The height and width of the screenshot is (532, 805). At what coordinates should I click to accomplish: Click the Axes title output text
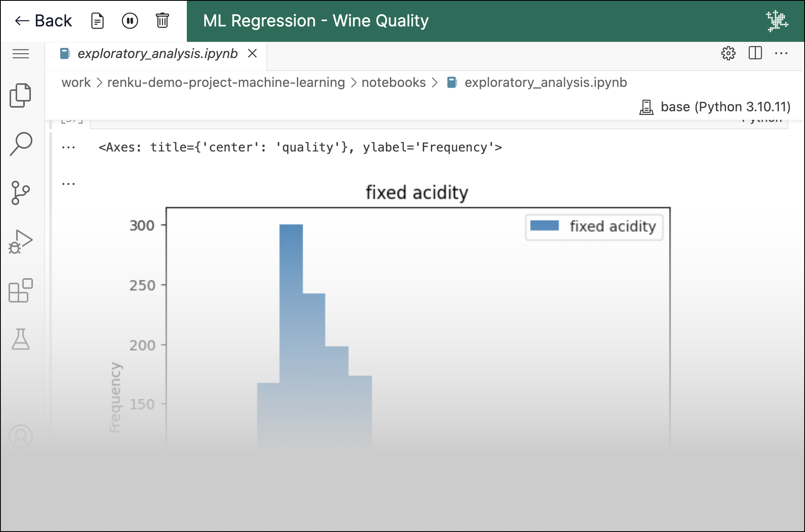click(300, 147)
